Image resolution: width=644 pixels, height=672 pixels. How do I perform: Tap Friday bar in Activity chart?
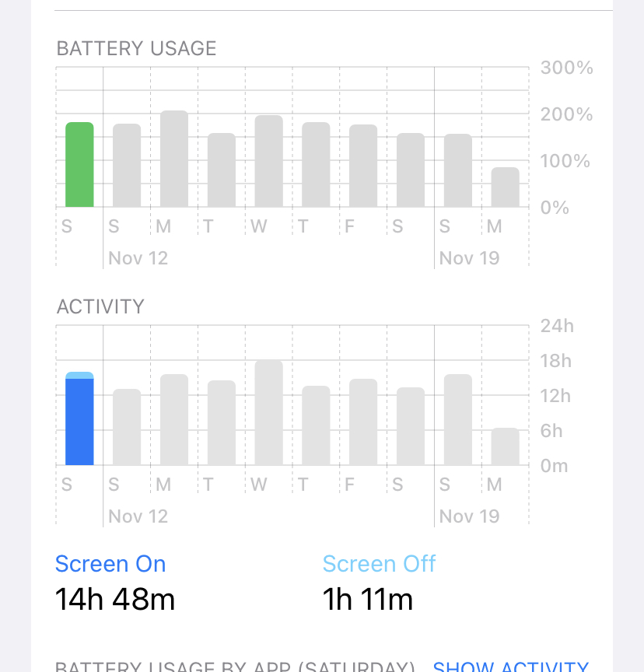coord(363,422)
